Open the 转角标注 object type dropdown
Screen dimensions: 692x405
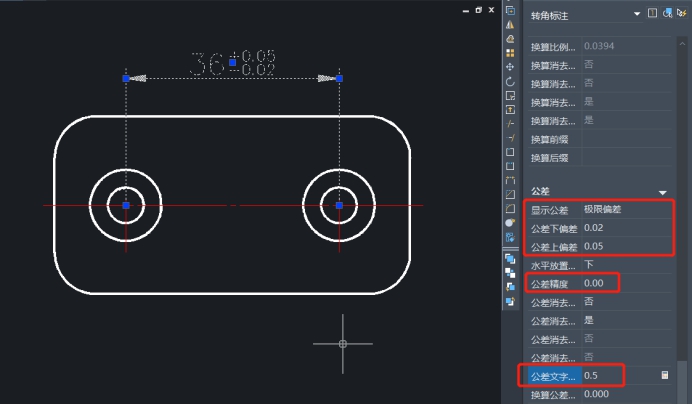637,14
